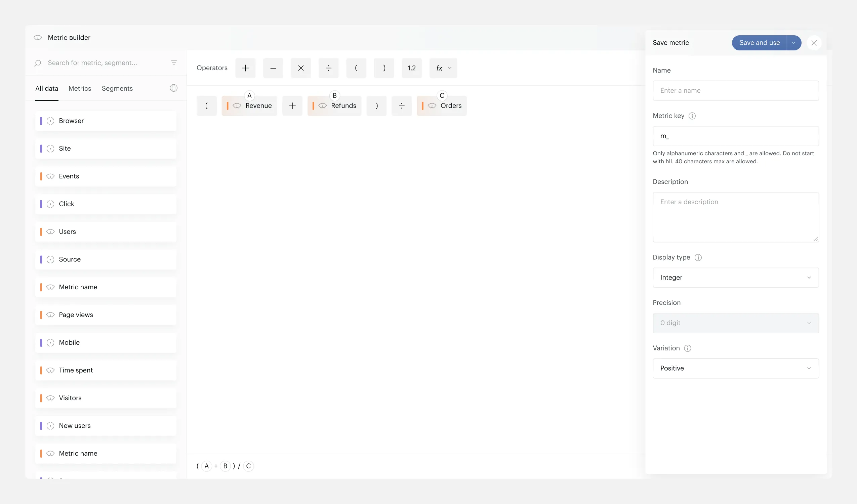Focus the Metric key input field

[x=736, y=136]
